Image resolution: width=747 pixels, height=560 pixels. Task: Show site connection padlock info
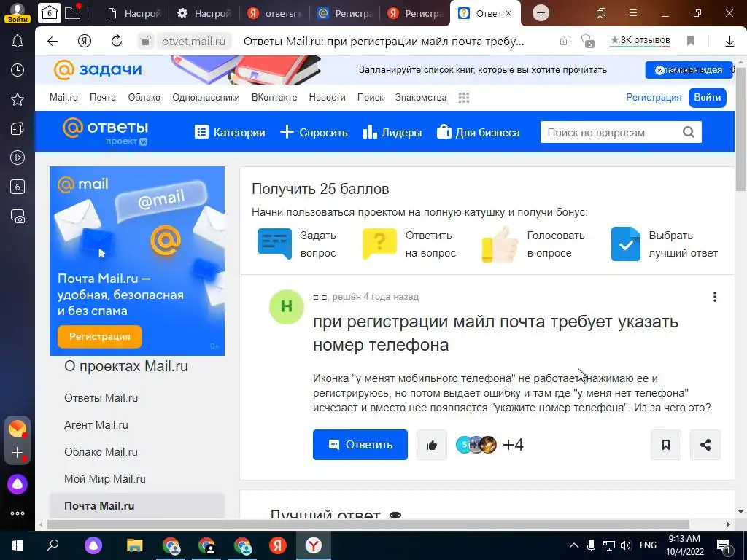[145, 42]
